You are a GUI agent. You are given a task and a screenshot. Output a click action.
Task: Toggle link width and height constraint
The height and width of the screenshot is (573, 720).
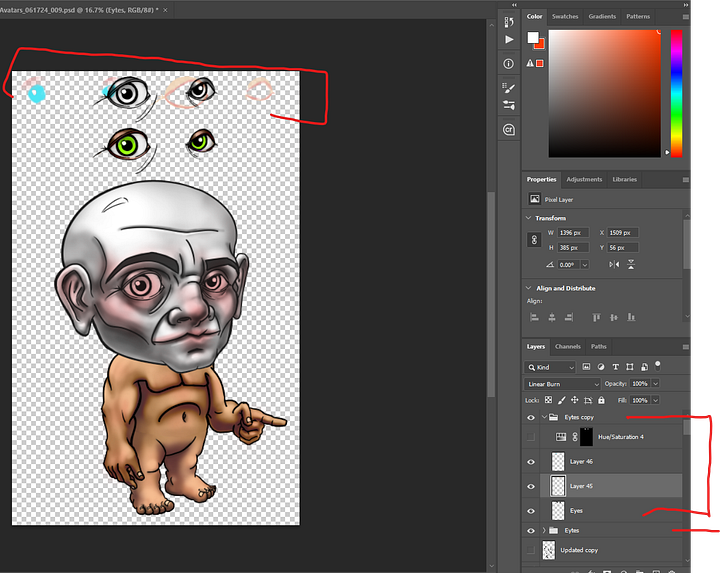(534, 240)
